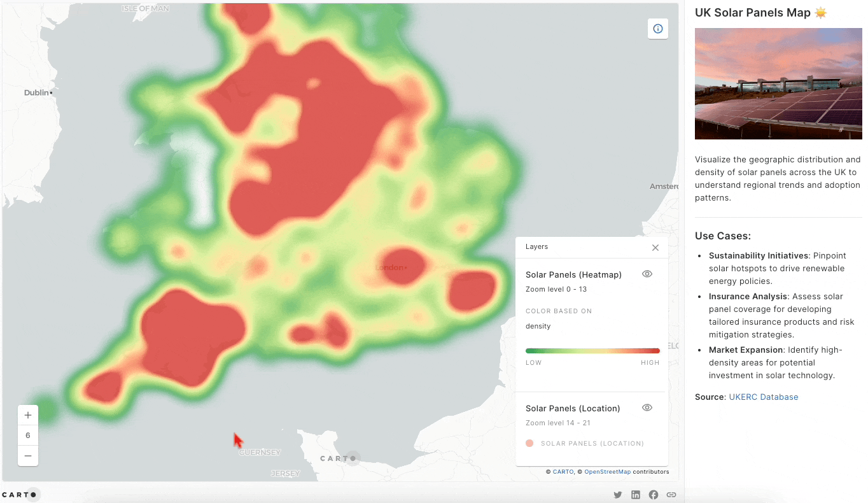Click the London label on the map
The height and width of the screenshot is (503, 868).
pos(389,267)
